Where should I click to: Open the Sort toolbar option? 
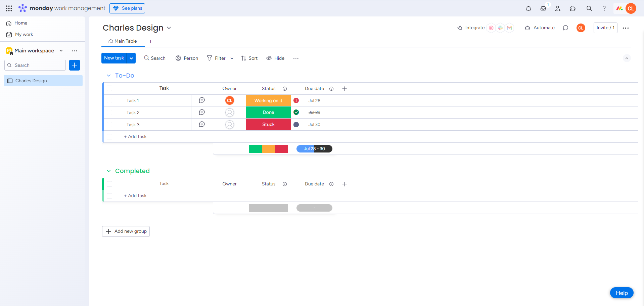pos(249,58)
